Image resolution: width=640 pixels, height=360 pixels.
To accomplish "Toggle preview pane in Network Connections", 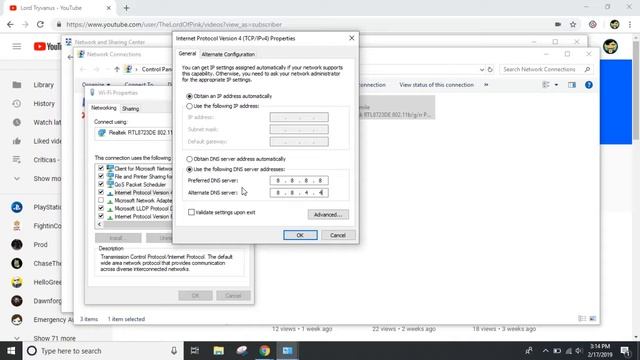I will click(572, 85).
